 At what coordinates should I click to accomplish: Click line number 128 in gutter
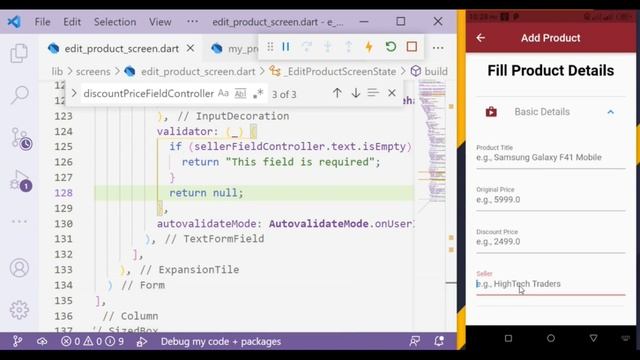point(64,193)
